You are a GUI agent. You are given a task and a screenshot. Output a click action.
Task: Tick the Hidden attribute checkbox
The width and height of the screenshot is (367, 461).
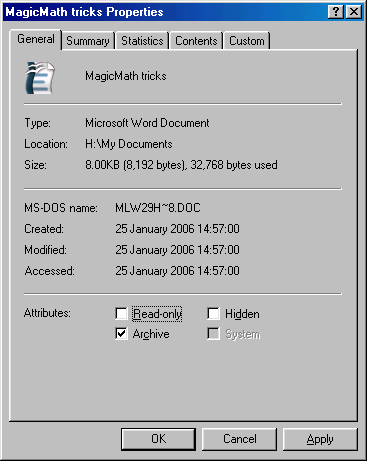tap(213, 314)
